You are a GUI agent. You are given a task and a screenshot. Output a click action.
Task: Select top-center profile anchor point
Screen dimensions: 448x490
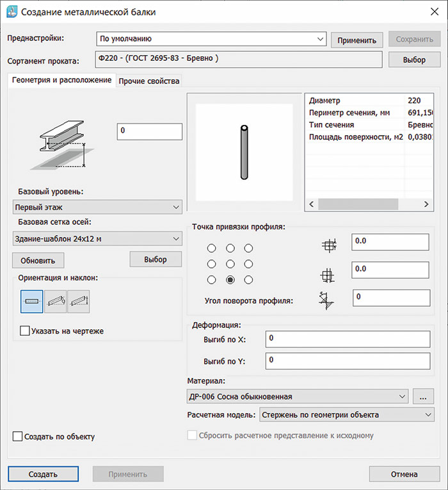[230, 248]
